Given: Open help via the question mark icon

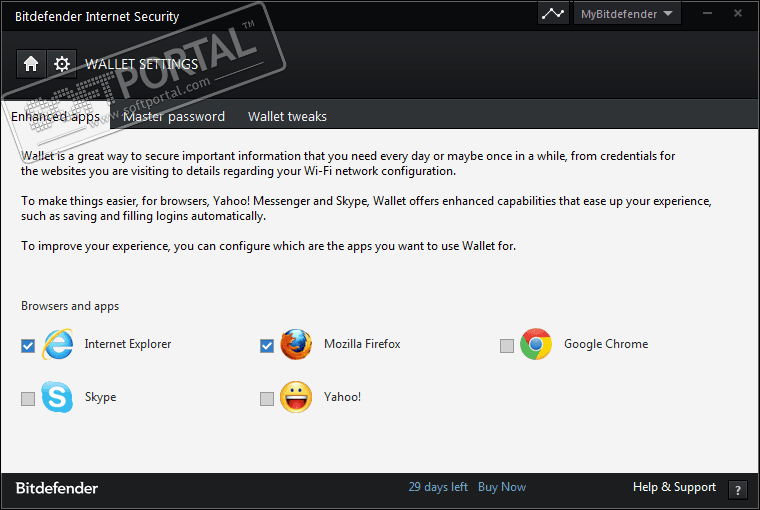Looking at the screenshot, I should (x=738, y=489).
